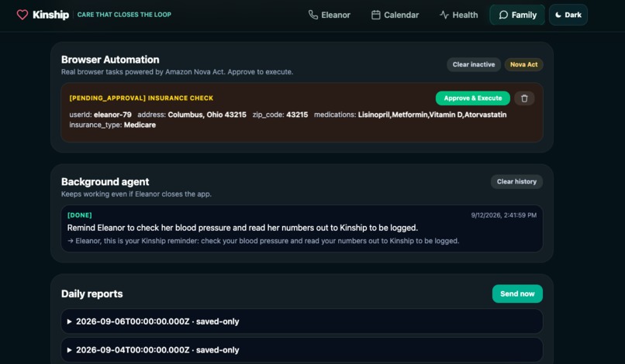Toggle the Dark theme button

click(568, 15)
